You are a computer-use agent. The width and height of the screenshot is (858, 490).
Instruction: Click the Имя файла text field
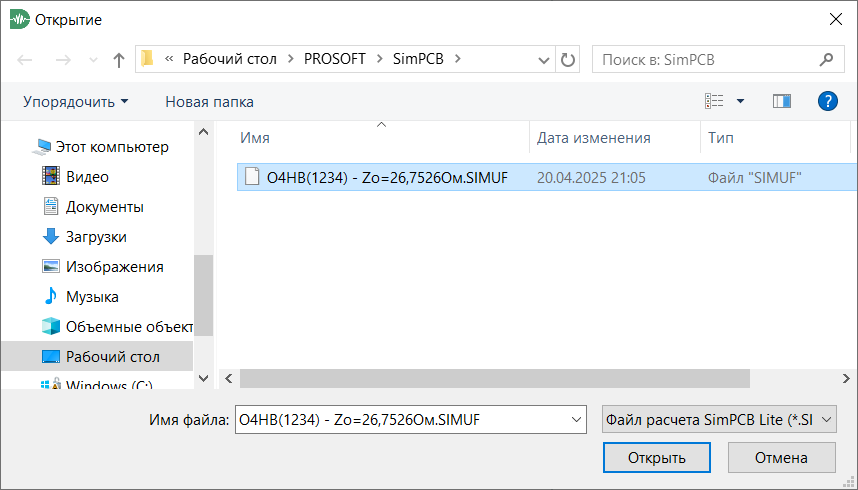tap(402, 420)
